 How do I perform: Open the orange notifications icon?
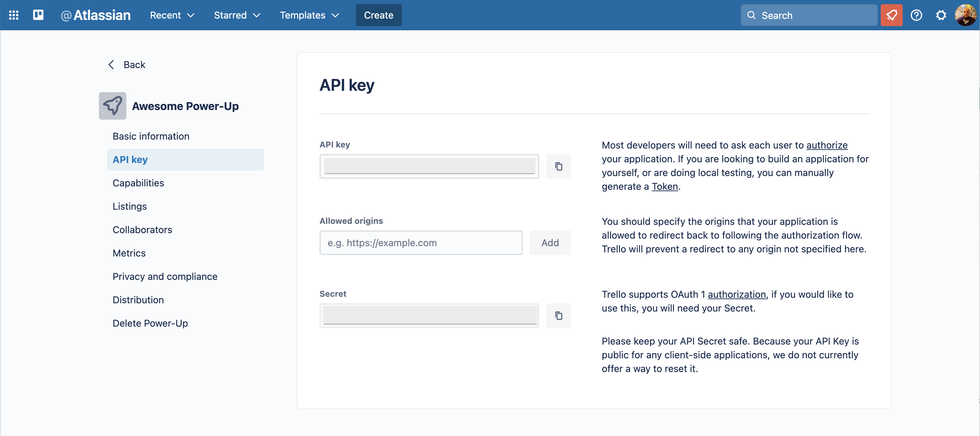pos(891,15)
